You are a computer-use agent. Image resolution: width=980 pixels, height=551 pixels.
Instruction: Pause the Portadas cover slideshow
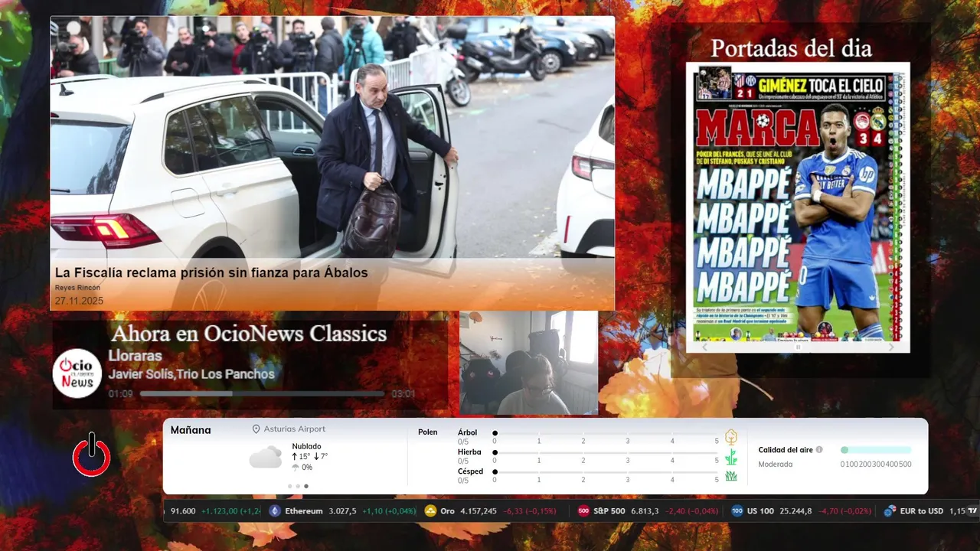[798, 347]
